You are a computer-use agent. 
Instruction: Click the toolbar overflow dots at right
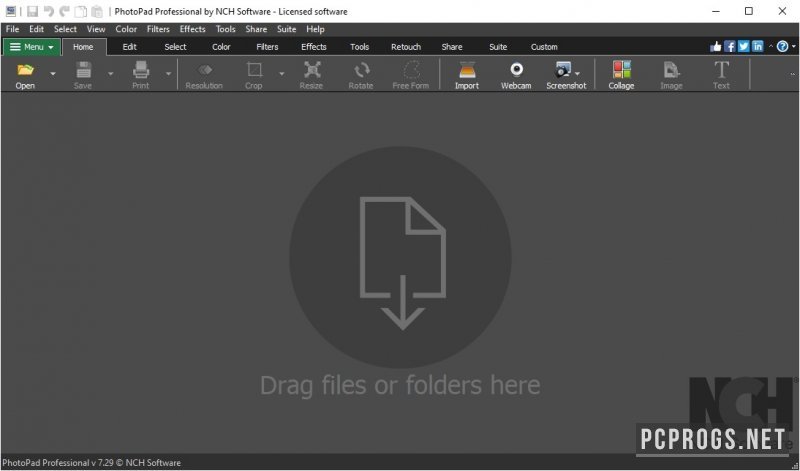click(792, 74)
